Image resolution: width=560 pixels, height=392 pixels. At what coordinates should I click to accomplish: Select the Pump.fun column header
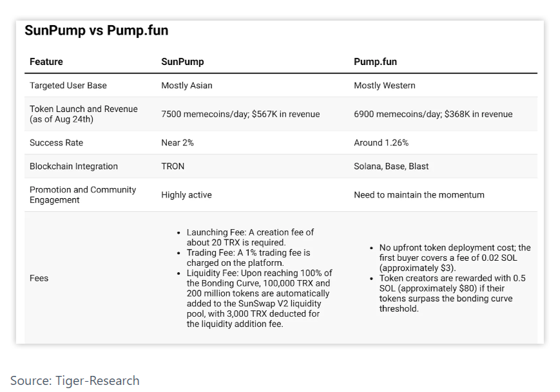click(x=375, y=62)
